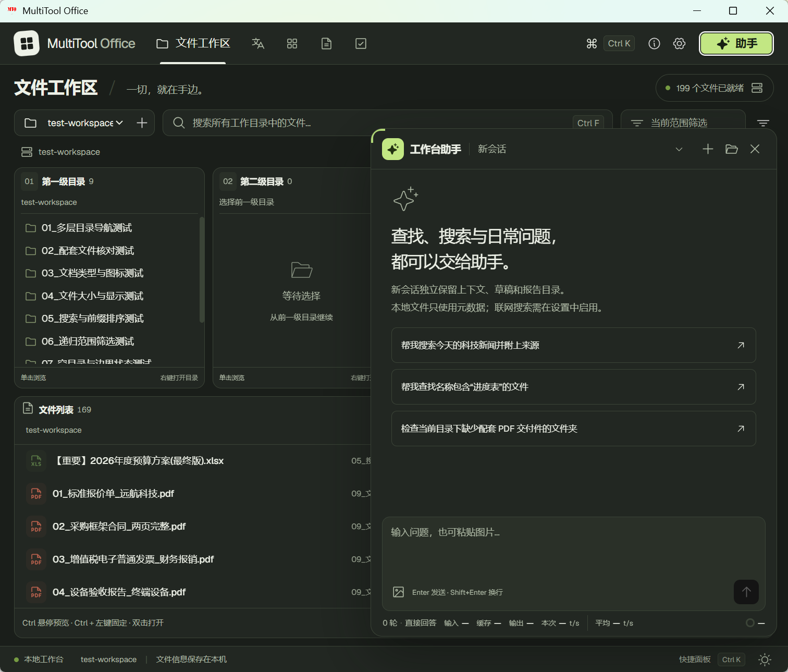Click 本地工作台 status indicator
Viewport: 788px width, 672px height.
coord(39,659)
